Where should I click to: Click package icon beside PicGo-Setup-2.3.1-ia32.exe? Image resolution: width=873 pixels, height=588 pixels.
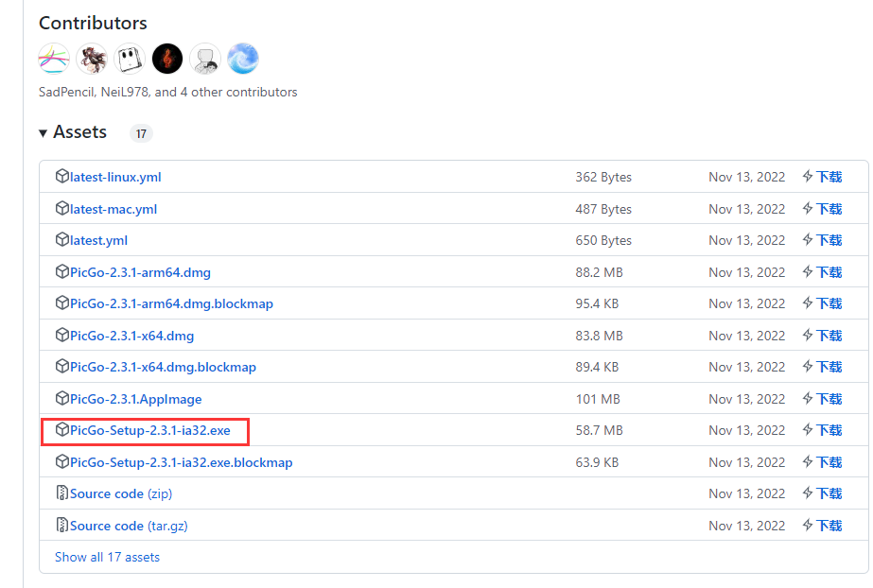[x=61, y=430]
